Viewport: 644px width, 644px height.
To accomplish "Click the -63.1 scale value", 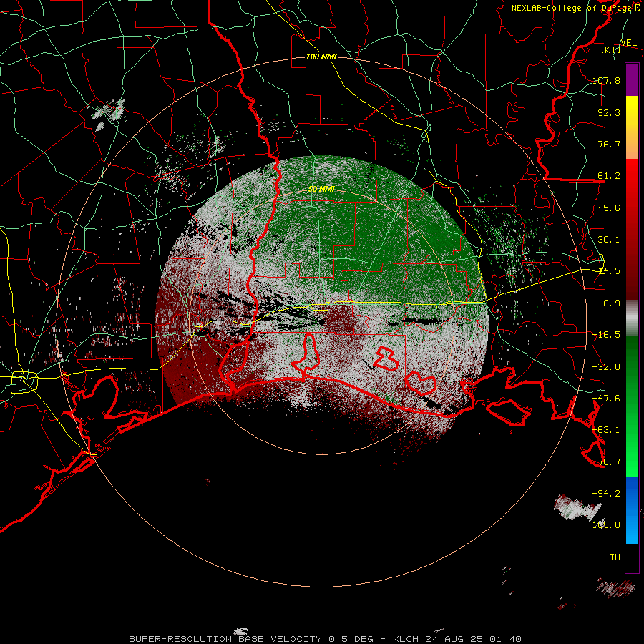I will [x=606, y=430].
